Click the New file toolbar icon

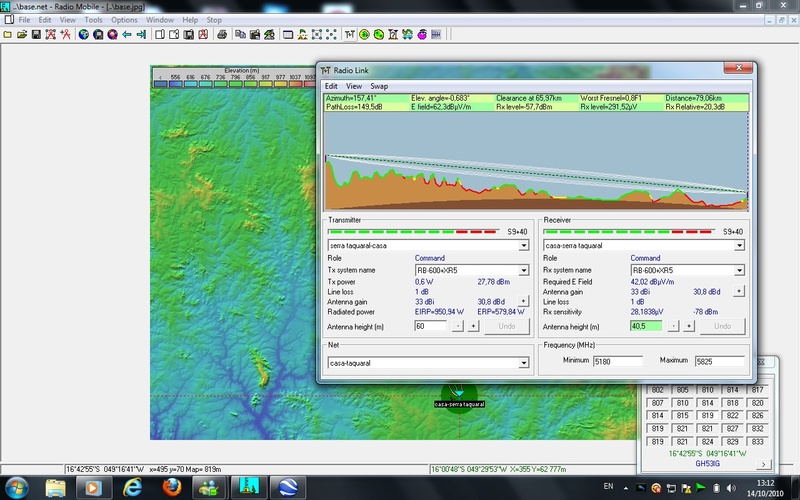(7, 34)
